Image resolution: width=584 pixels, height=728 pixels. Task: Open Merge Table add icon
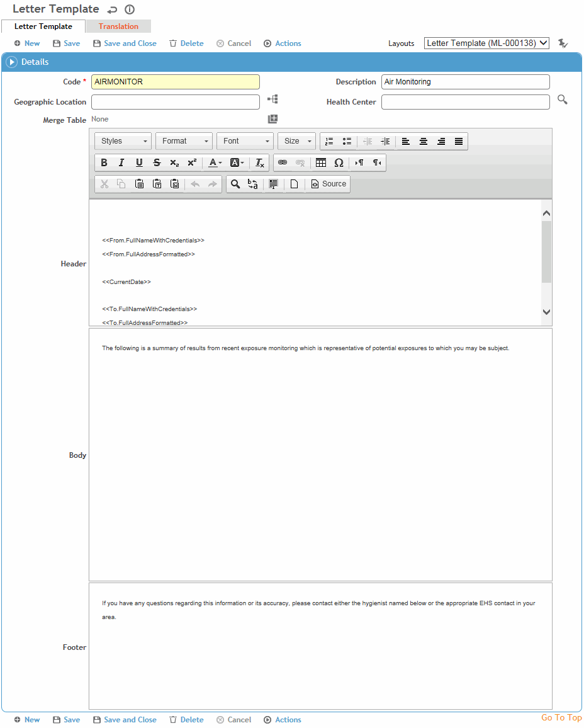click(272, 119)
